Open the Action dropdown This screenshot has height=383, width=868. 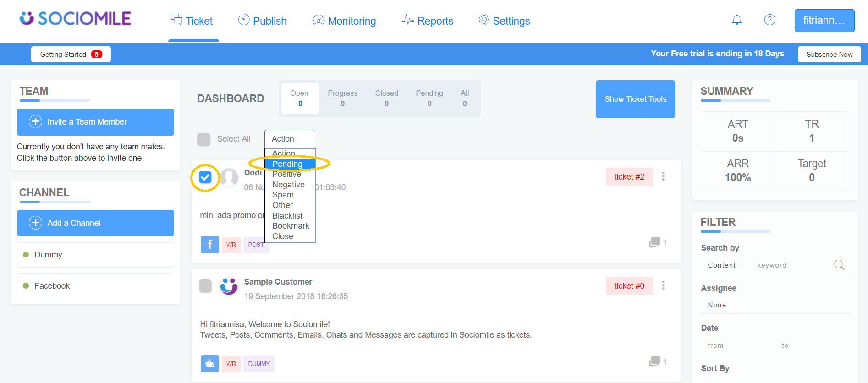tap(290, 139)
